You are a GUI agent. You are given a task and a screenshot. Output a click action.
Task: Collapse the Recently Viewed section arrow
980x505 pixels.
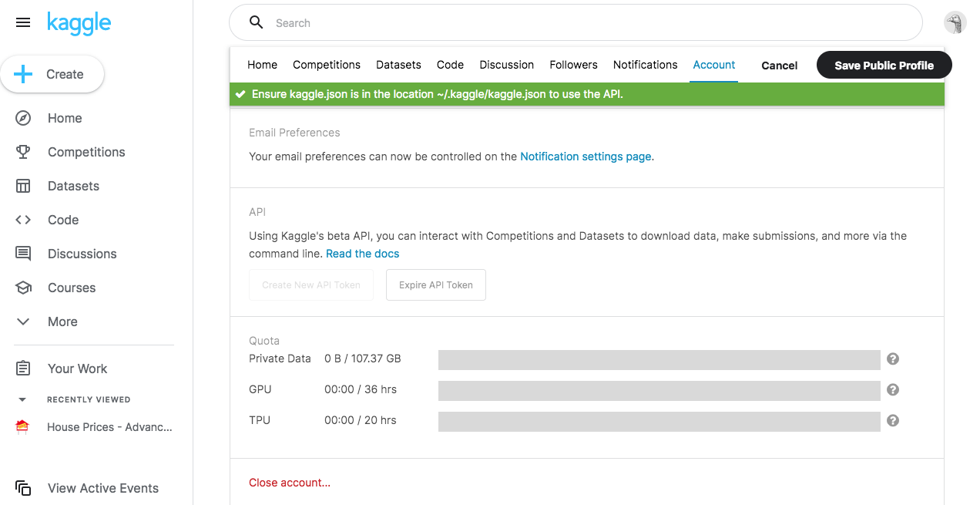(x=22, y=399)
